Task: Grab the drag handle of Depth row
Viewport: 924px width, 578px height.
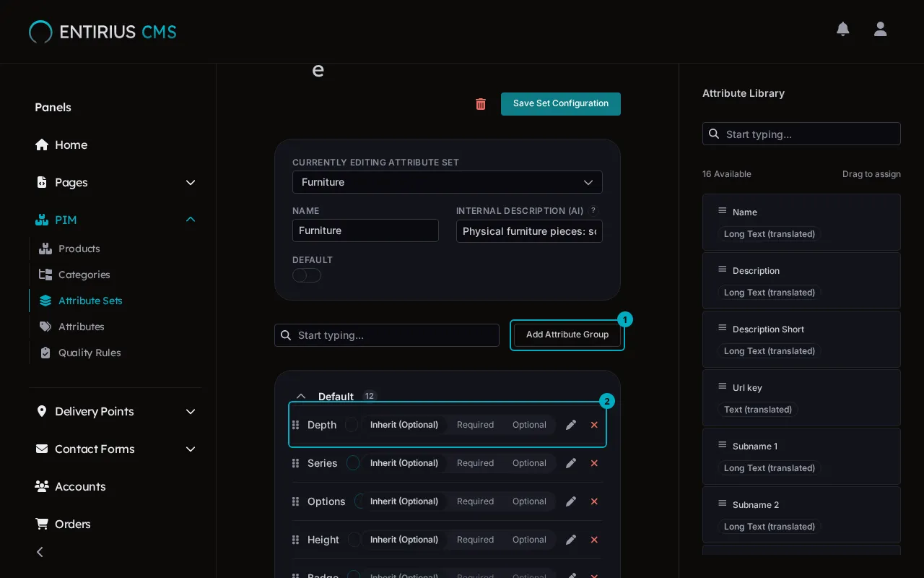Action: click(295, 425)
